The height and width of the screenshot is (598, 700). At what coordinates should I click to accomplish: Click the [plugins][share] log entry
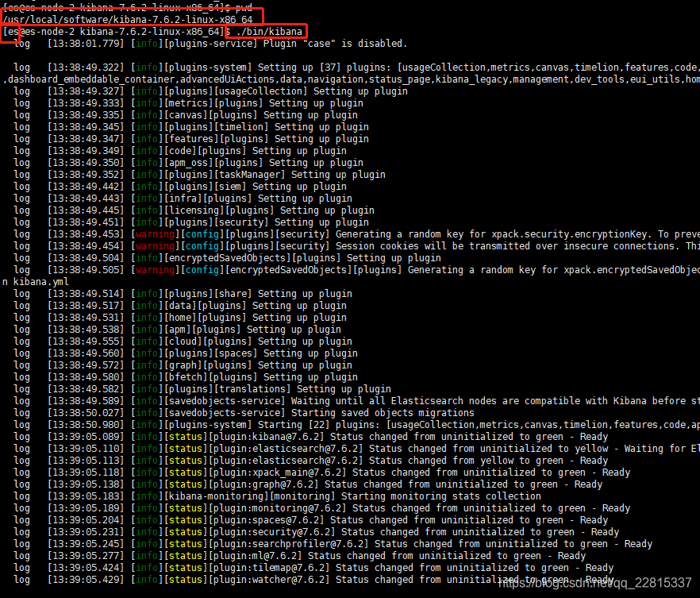click(183, 294)
